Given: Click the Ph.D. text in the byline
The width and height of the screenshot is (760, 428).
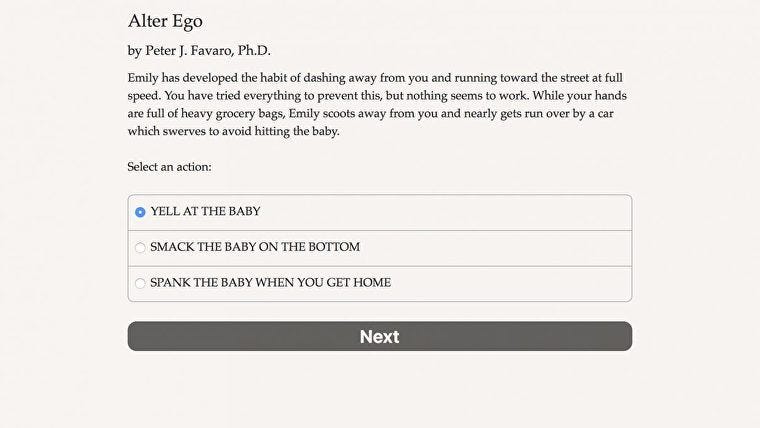Looking at the screenshot, I should [253, 50].
